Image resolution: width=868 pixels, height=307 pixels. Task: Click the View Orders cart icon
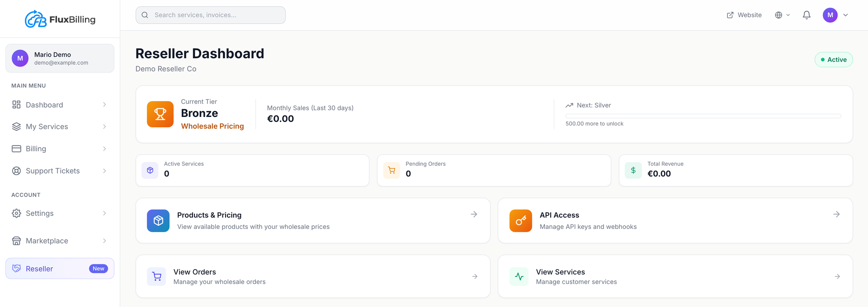point(156,276)
